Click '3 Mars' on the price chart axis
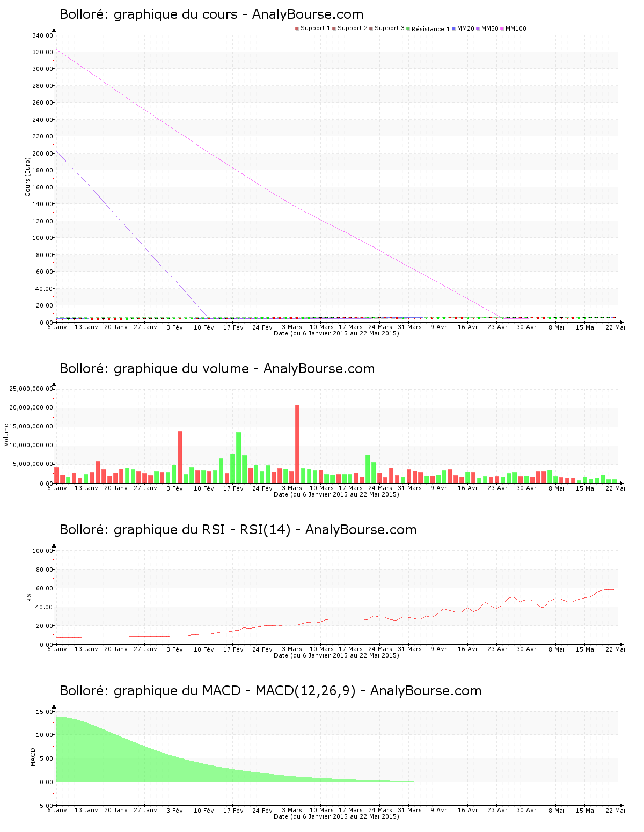The width and height of the screenshot is (644, 832). pyautogui.click(x=292, y=327)
